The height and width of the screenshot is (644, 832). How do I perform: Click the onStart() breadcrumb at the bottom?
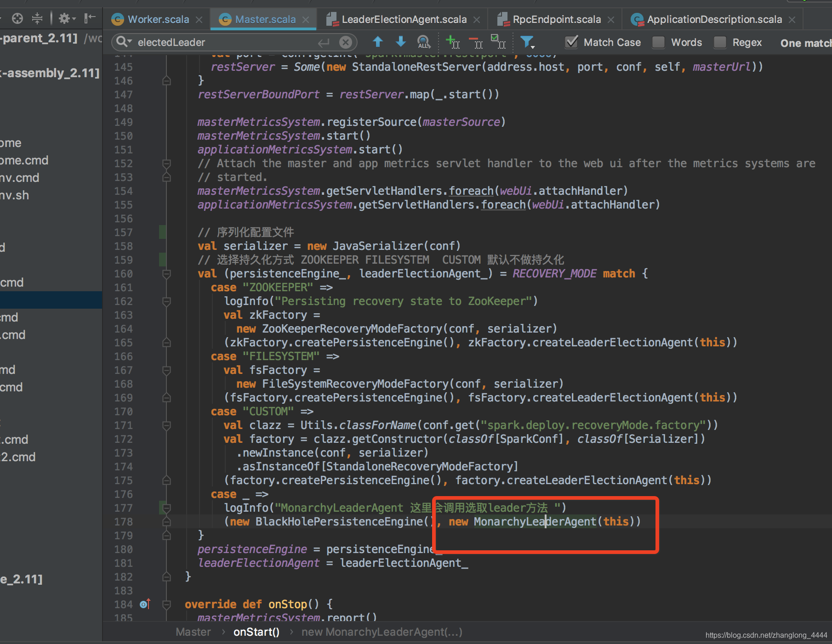(x=256, y=632)
